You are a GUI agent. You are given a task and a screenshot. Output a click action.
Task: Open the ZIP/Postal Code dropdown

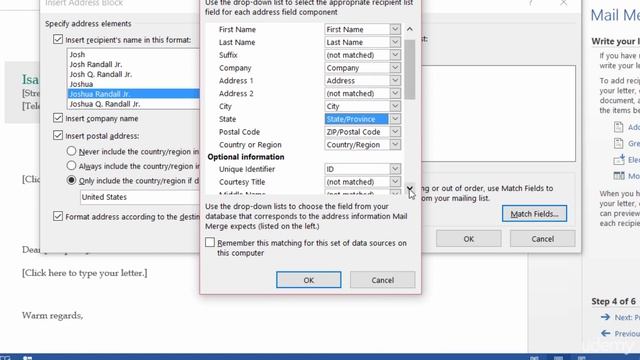pos(395,132)
